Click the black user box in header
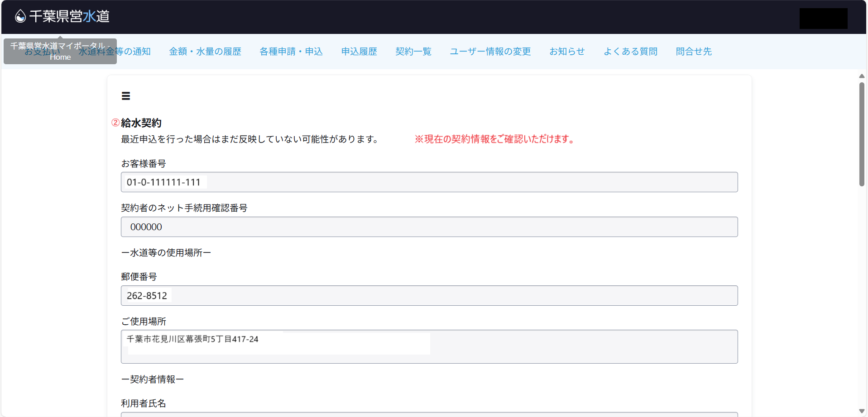The width and height of the screenshot is (868, 417). click(x=823, y=19)
